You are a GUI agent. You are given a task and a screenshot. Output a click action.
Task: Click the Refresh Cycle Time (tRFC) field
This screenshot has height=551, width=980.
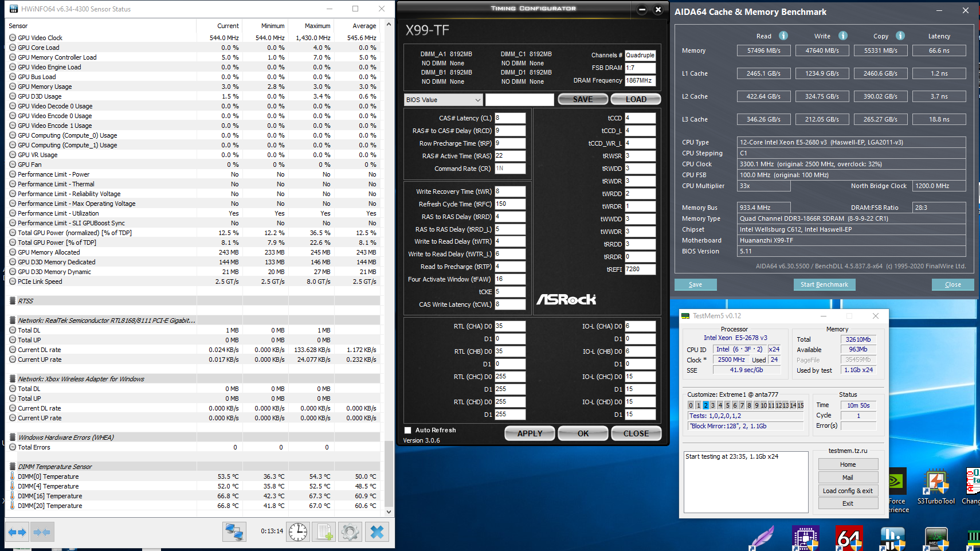point(510,204)
